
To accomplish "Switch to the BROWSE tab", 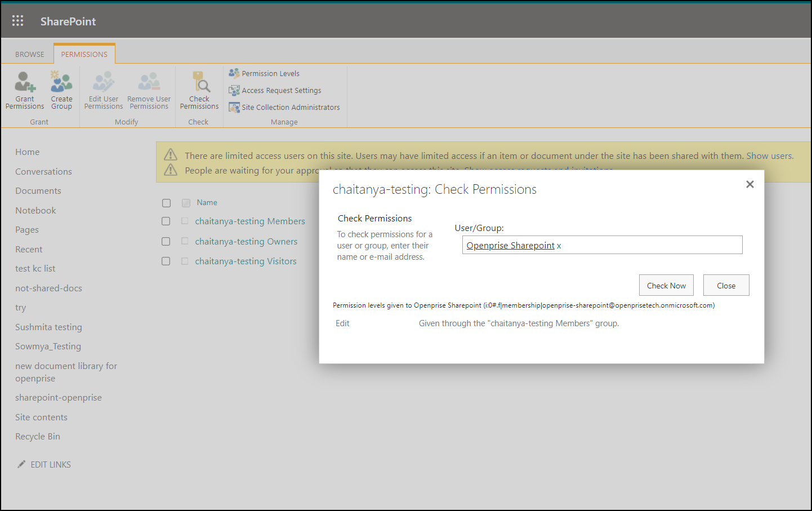I will [x=30, y=54].
